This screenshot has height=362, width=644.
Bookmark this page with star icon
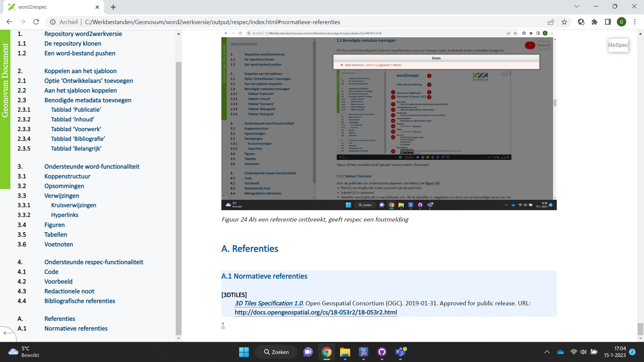pos(564,22)
